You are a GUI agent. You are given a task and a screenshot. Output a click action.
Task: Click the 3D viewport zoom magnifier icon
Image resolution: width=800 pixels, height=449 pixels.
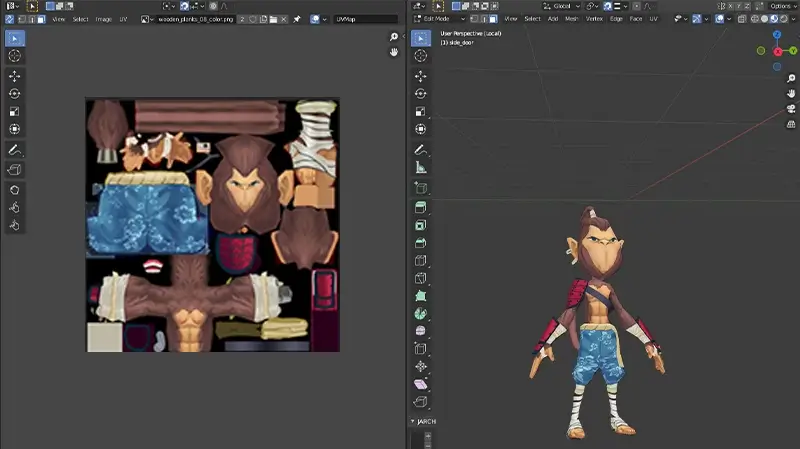coord(791,79)
